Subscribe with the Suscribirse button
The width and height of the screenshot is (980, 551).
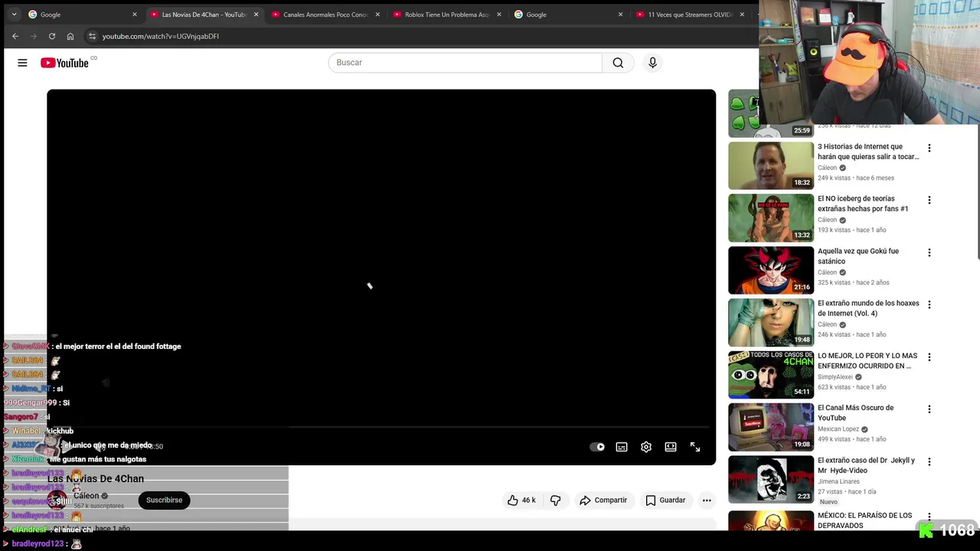pos(164,500)
